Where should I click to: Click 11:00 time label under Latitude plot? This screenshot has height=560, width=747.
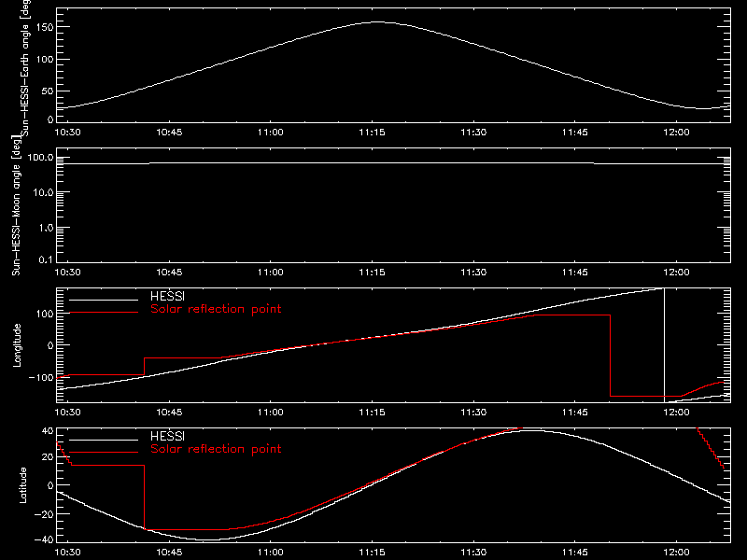pos(271,553)
